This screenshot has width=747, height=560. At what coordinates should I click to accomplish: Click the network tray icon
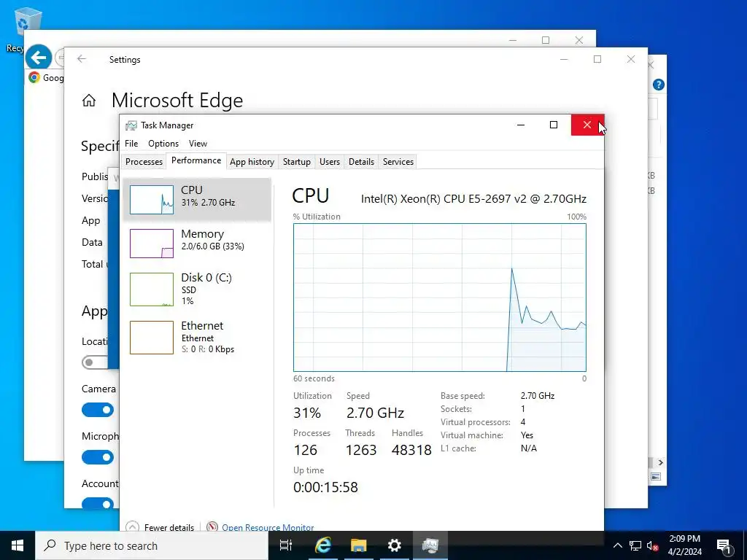click(x=635, y=545)
